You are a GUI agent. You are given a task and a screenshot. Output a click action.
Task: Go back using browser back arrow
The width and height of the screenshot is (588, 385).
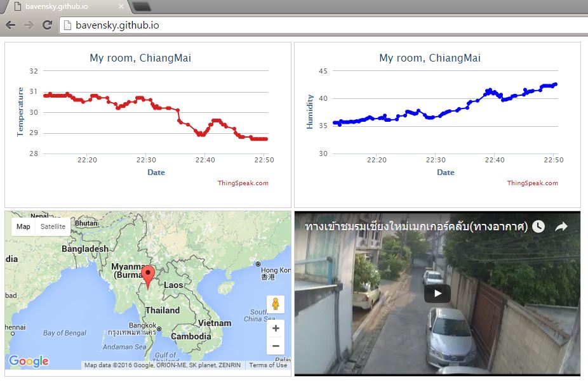11,25
